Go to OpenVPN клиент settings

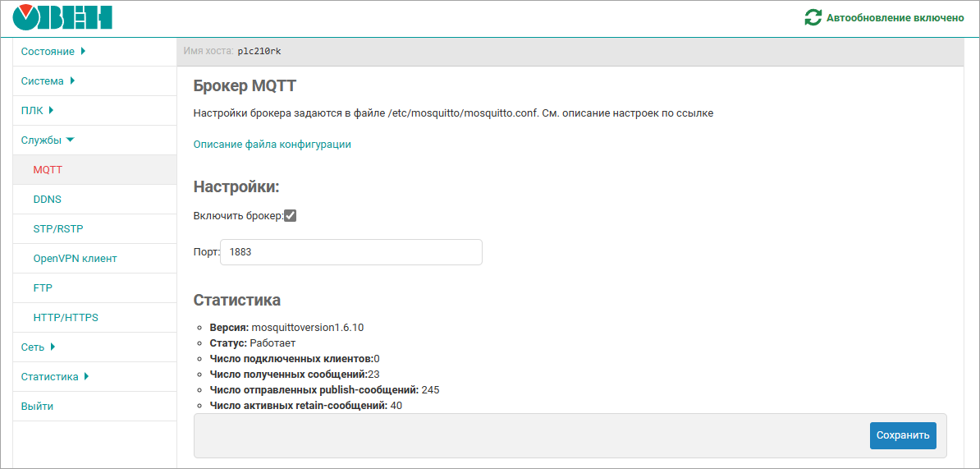coord(75,259)
